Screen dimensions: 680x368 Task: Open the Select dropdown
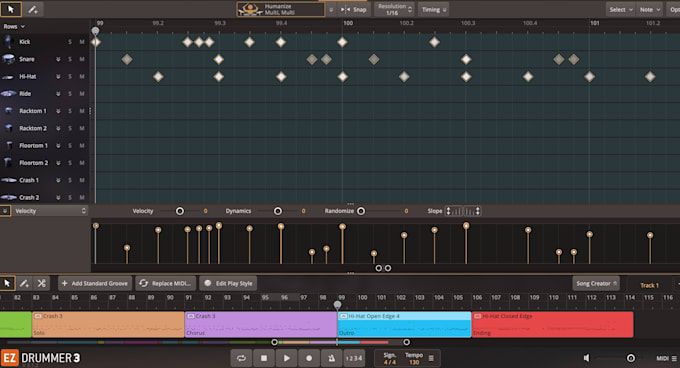coord(621,9)
